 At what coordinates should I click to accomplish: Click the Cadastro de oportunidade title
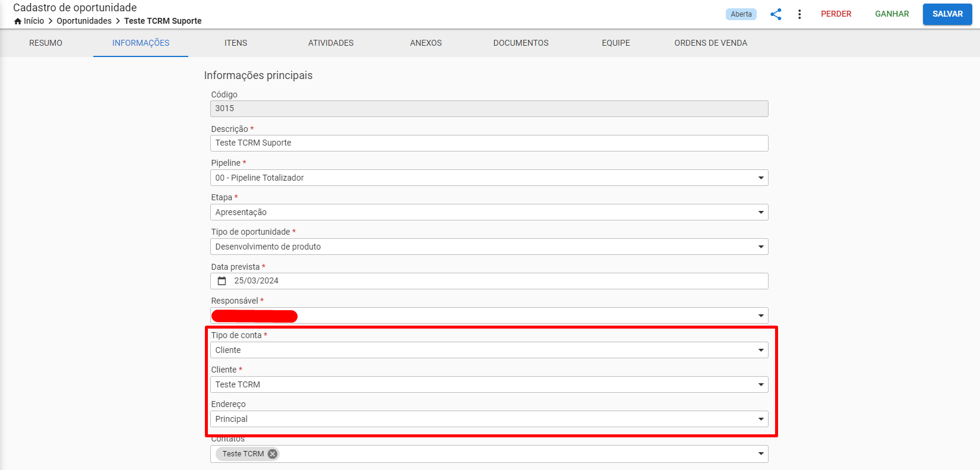[75, 8]
